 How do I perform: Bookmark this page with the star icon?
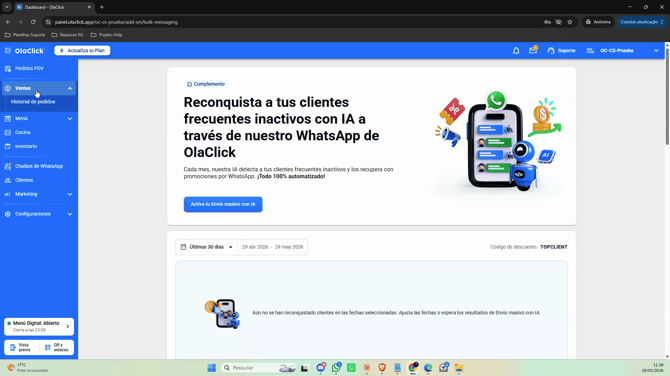(570, 22)
